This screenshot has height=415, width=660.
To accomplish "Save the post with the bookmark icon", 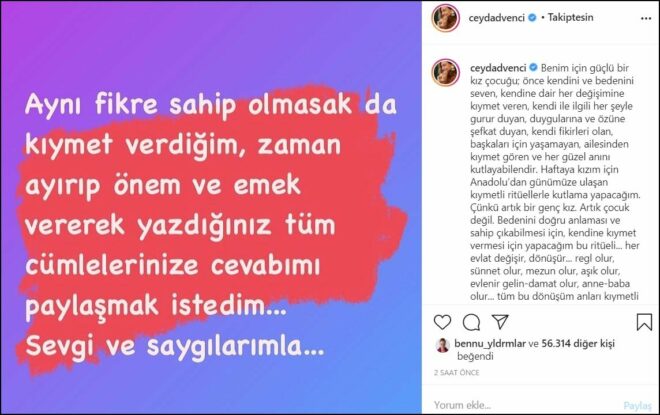I will click(644, 322).
